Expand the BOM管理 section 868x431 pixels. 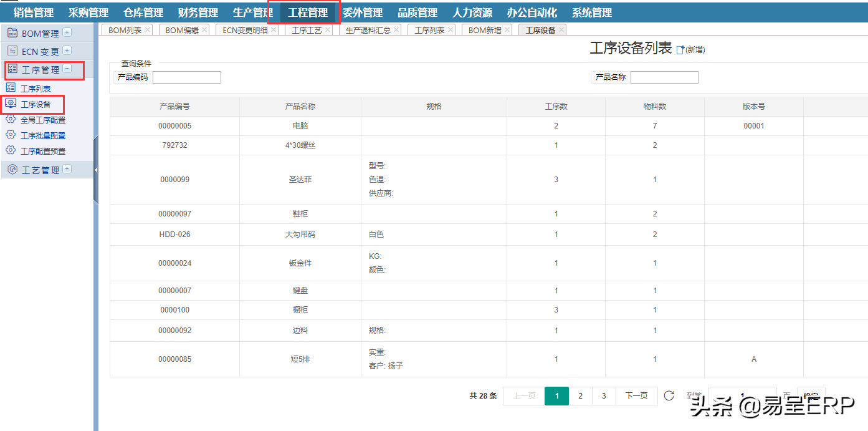click(67, 32)
